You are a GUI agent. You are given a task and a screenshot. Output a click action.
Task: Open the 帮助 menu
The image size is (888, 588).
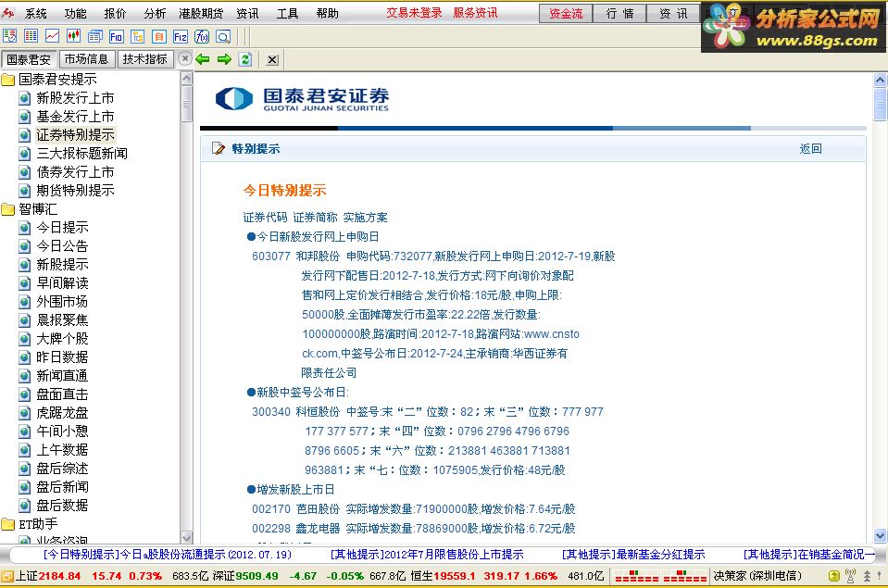pos(328,13)
